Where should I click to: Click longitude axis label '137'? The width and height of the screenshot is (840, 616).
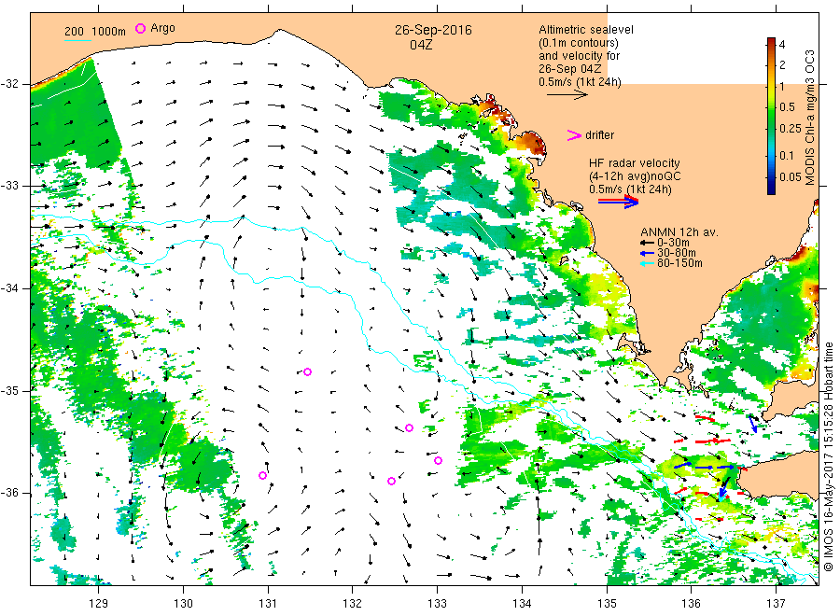click(777, 604)
